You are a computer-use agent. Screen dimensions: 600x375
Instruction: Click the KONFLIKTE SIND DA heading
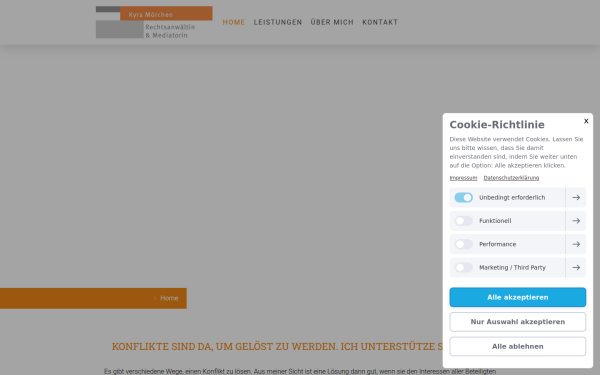click(x=277, y=346)
